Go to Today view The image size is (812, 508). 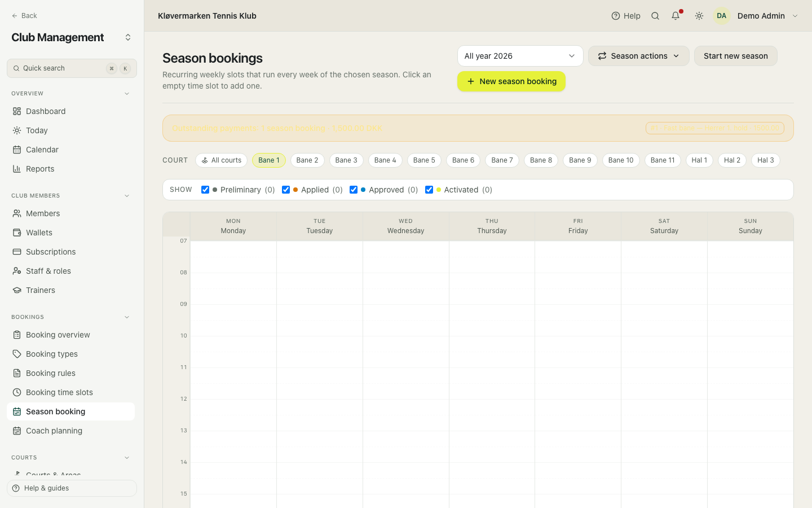pos(71,130)
